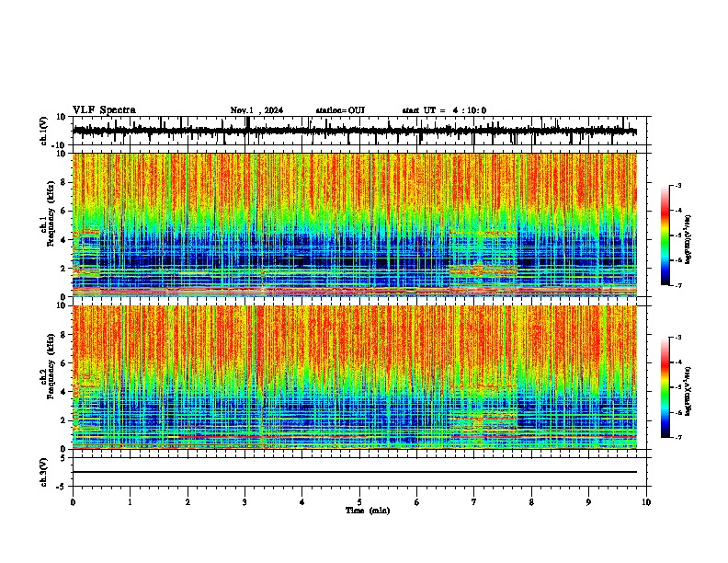Click the flat ch.3 voltage trace line
Viewport: 728px width, 563px height.
[354, 472]
